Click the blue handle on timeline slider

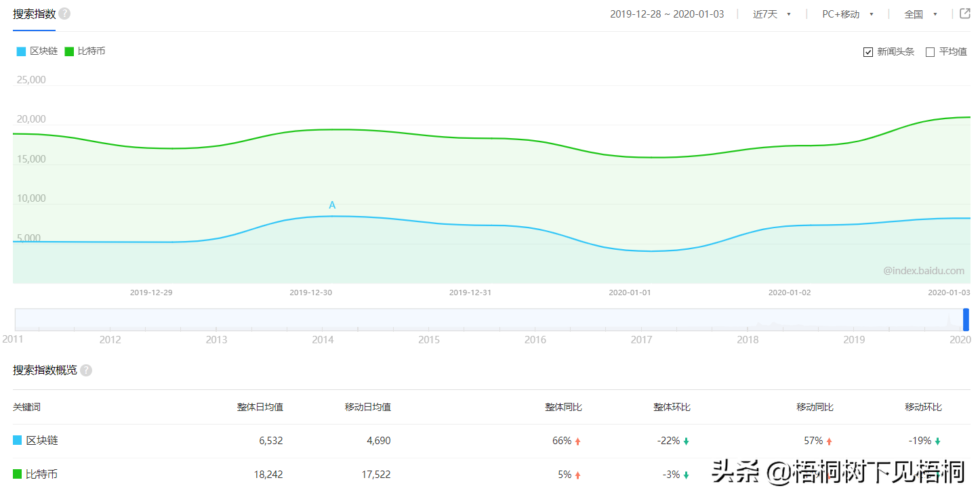(966, 320)
